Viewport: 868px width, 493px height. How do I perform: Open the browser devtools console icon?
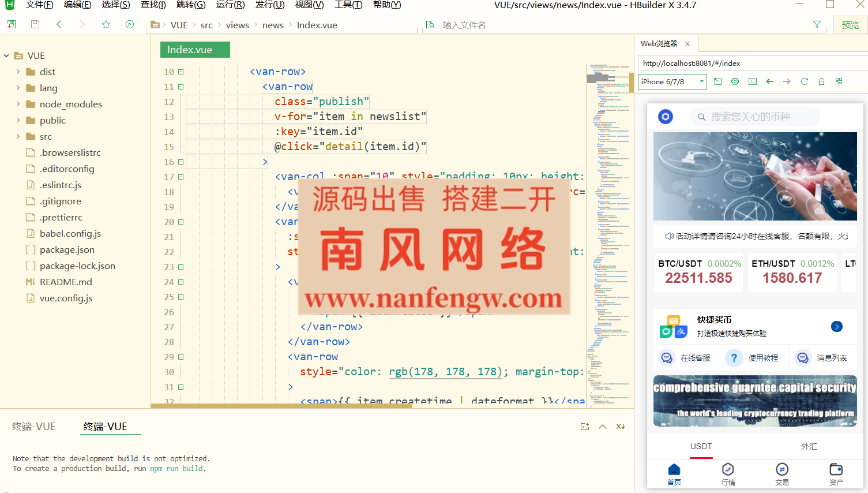752,81
